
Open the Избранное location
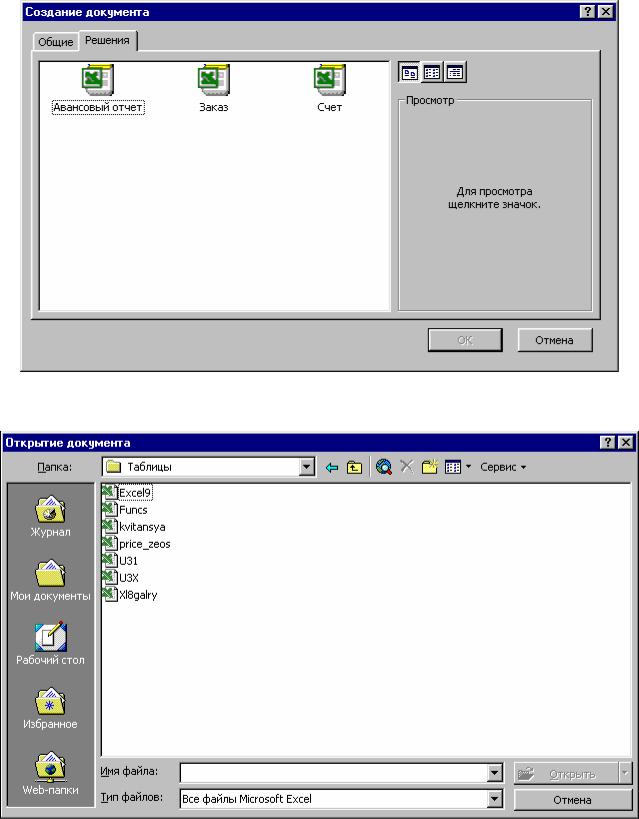click(x=50, y=708)
